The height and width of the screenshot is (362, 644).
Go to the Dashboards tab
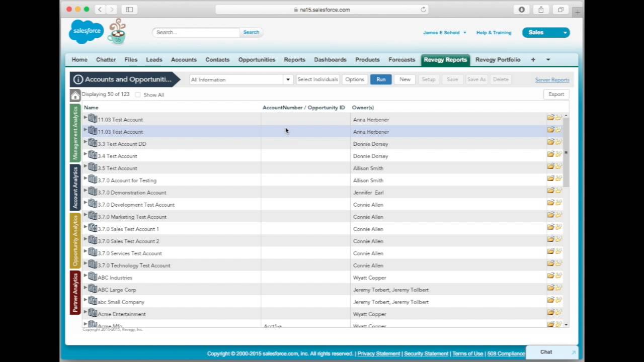pyautogui.click(x=330, y=59)
